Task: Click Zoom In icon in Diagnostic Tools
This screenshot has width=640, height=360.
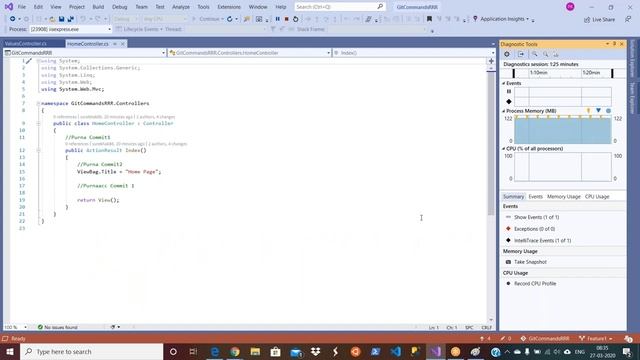Action: click(x=535, y=54)
